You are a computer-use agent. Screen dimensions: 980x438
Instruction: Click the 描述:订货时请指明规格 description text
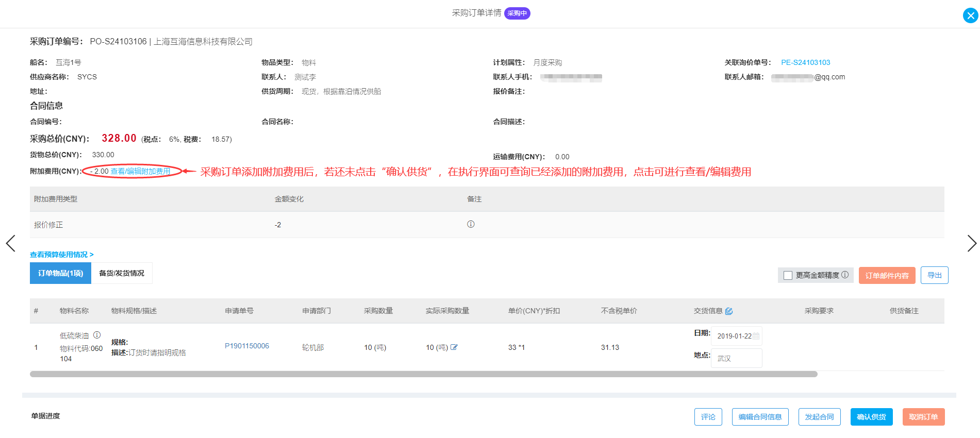tap(148, 352)
